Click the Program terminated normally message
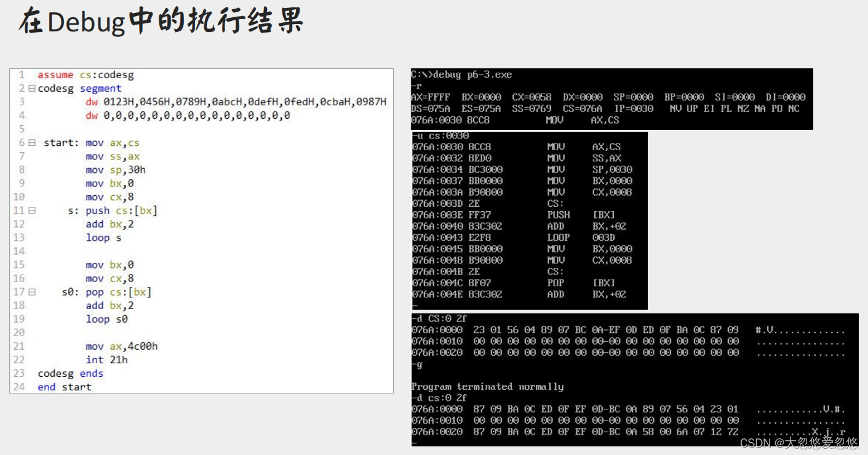The height and width of the screenshot is (455, 868). tap(487, 387)
